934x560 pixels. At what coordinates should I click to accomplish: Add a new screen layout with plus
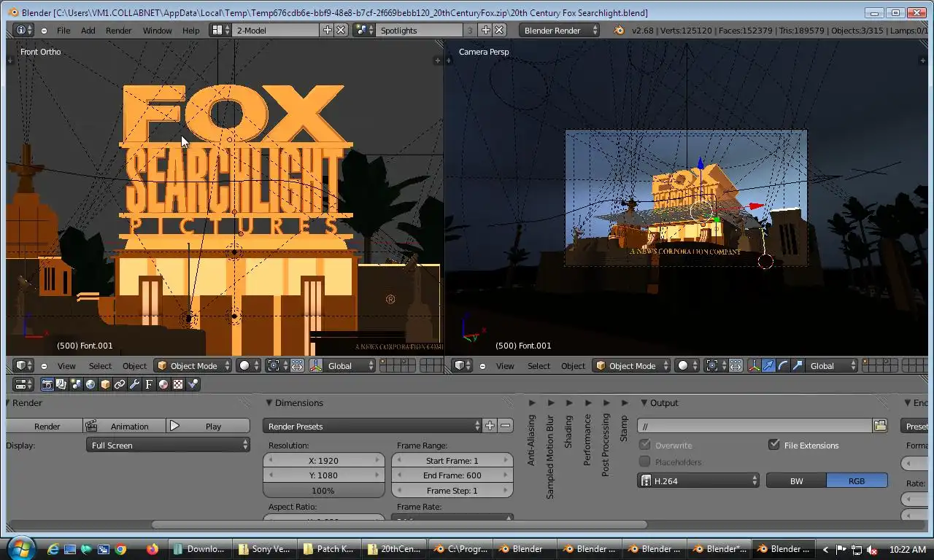coord(327,30)
